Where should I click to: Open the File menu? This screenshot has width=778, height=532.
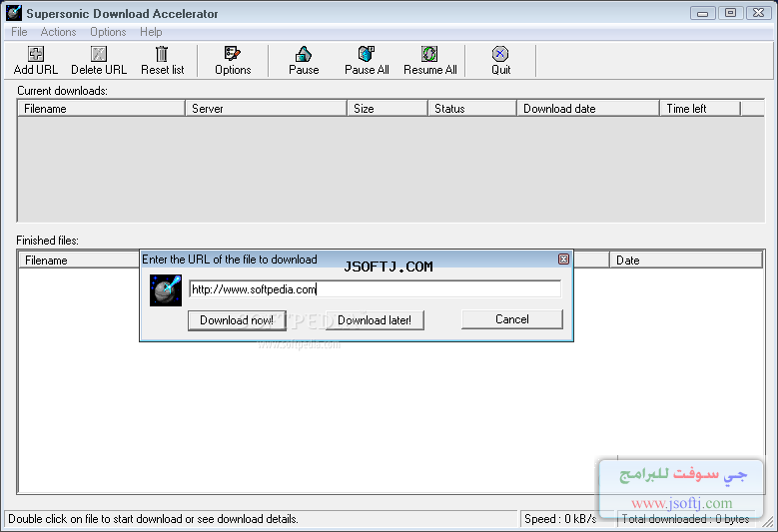click(19, 32)
